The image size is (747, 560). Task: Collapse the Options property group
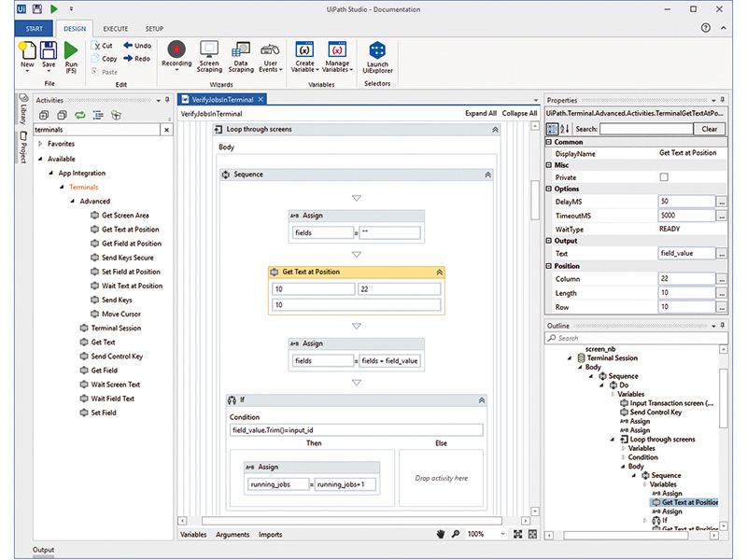[549, 189]
